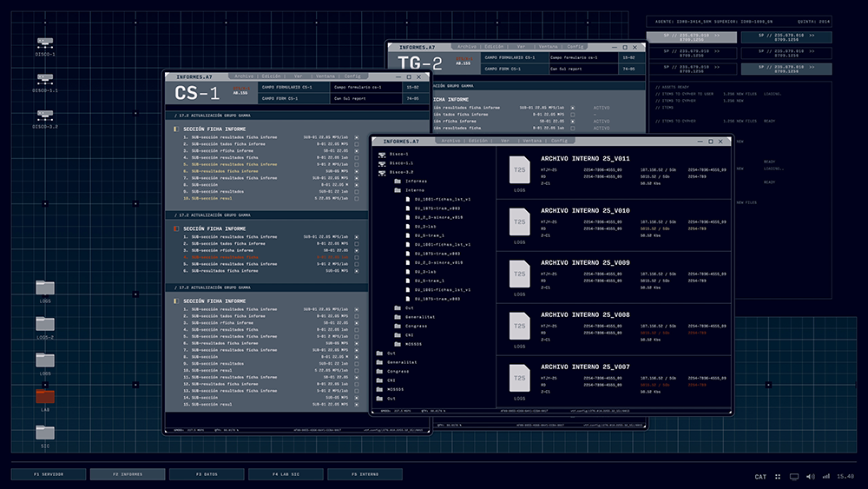
Task: Click the speaker volume icon in system tray
Action: coord(811,476)
